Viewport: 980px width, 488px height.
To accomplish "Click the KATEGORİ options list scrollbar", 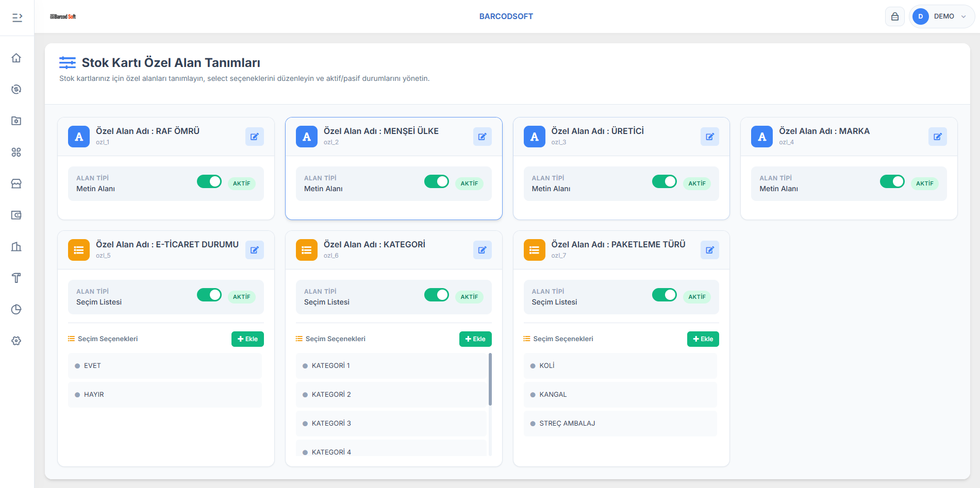I will (x=490, y=379).
